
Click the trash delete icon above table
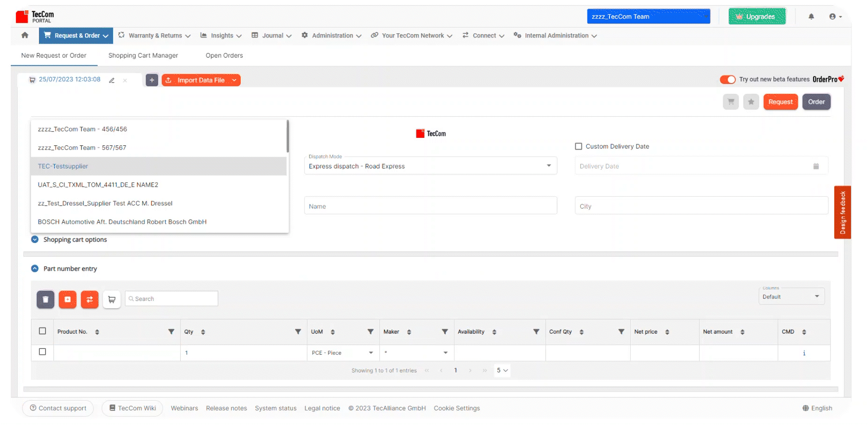coord(46,299)
